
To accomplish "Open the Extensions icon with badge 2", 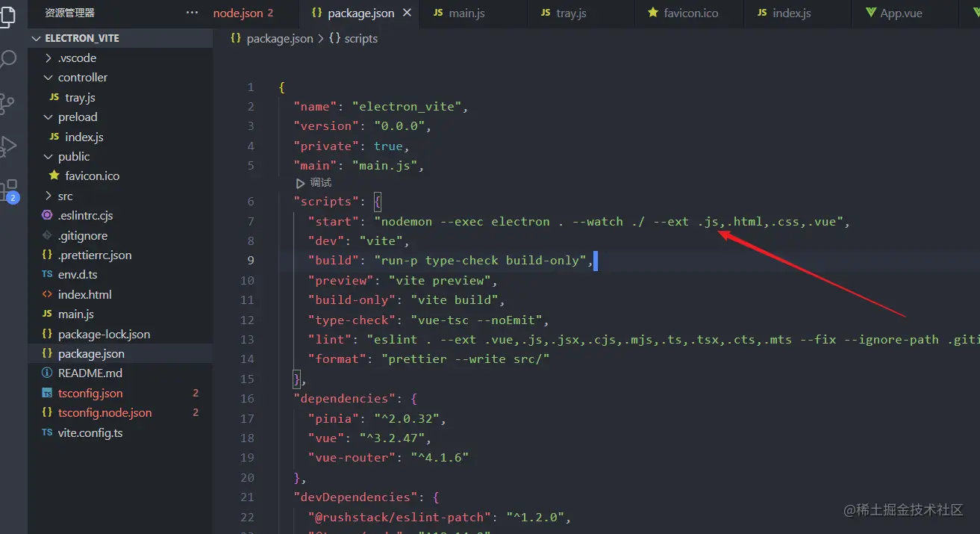I will tap(9, 190).
